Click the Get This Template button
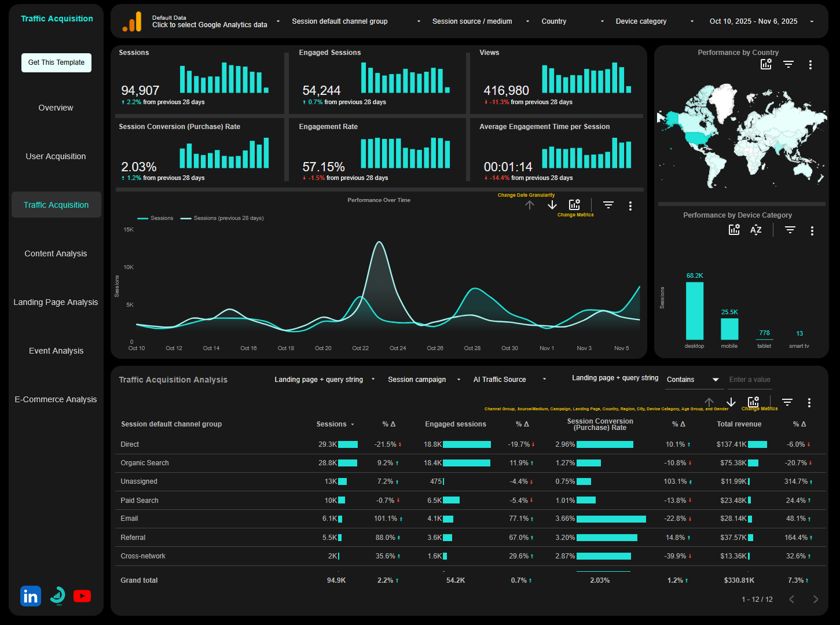Image resolution: width=840 pixels, height=625 pixels. pyautogui.click(x=56, y=62)
